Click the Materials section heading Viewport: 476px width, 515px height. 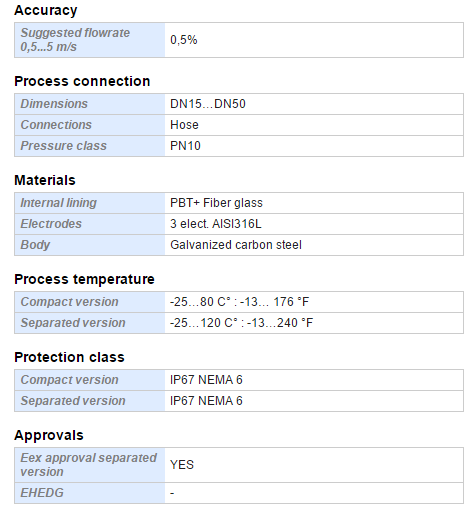[x=45, y=180]
